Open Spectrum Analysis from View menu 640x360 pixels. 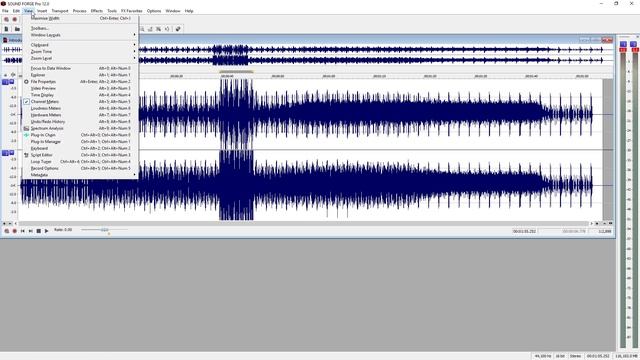80,128
